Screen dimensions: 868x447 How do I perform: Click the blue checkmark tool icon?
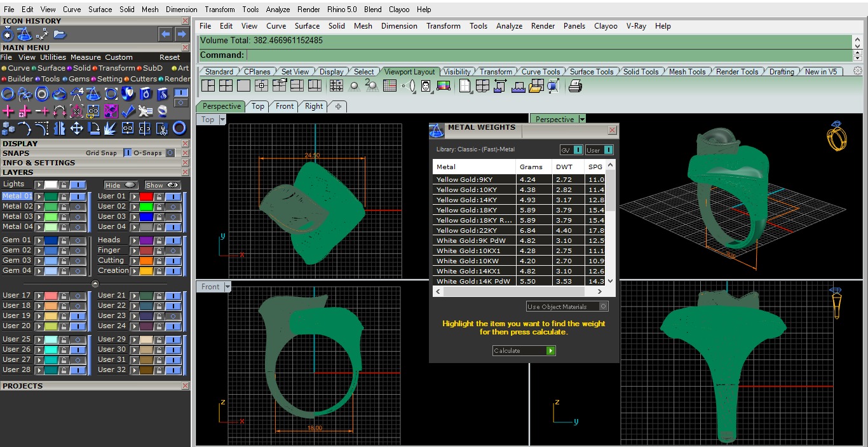pyautogui.click(x=128, y=111)
